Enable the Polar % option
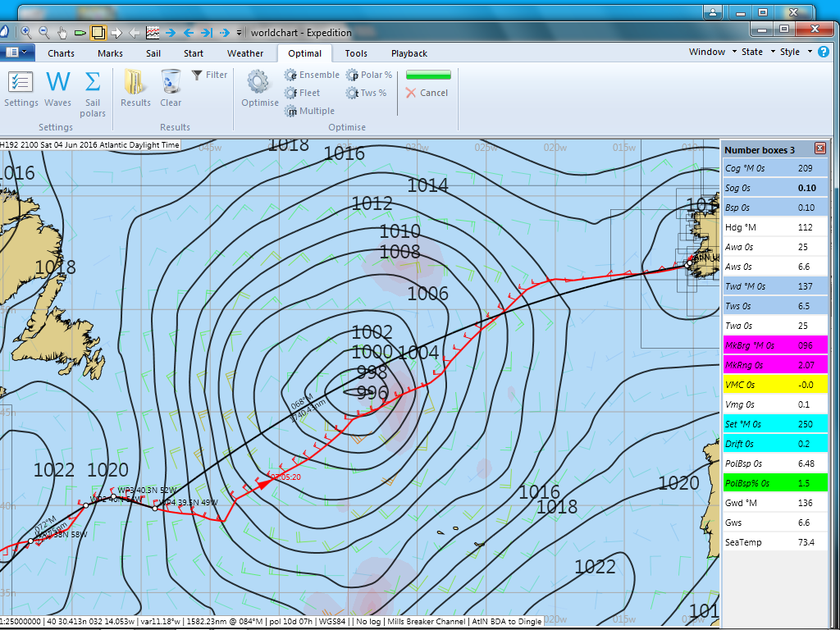The image size is (840, 630). (x=369, y=74)
